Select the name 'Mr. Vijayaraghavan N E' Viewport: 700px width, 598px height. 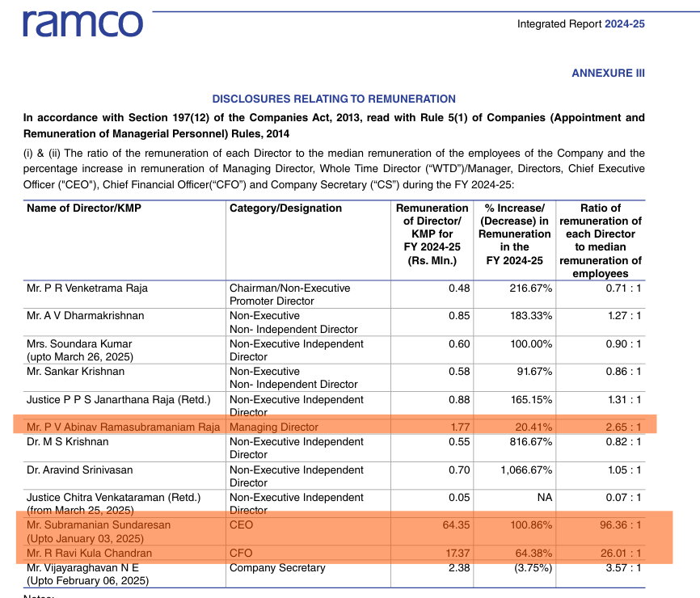[x=82, y=568]
